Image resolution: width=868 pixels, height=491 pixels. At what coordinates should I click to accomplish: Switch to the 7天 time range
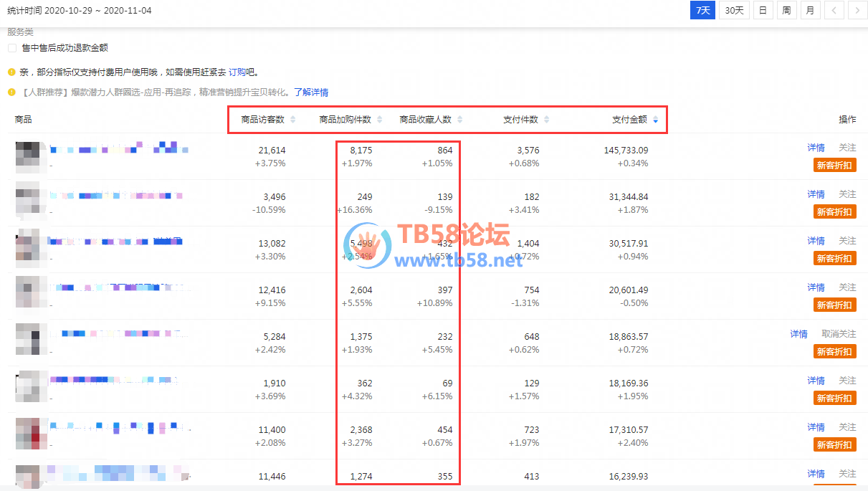click(x=702, y=11)
